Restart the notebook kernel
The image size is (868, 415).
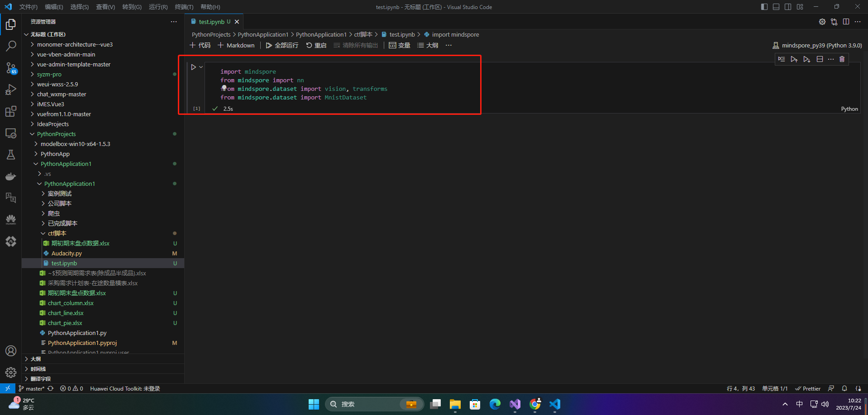tap(316, 45)
